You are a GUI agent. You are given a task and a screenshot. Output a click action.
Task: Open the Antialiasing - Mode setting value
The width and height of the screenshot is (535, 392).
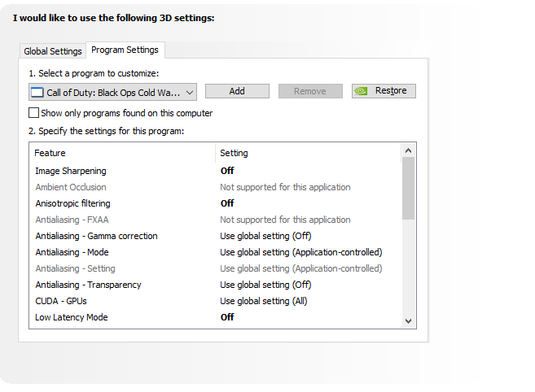301,252
